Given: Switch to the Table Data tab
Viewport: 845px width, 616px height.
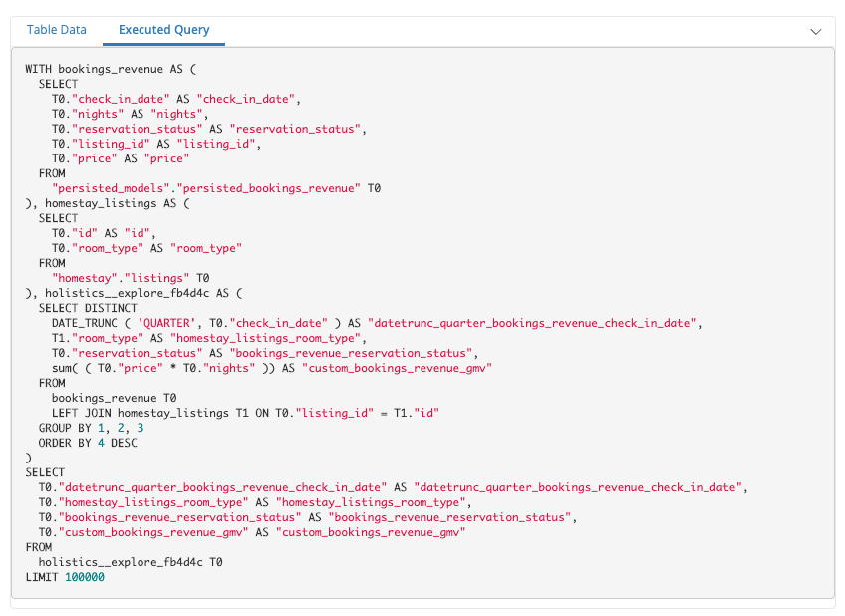Looking at the screenshot, I should tap(57, 30).
